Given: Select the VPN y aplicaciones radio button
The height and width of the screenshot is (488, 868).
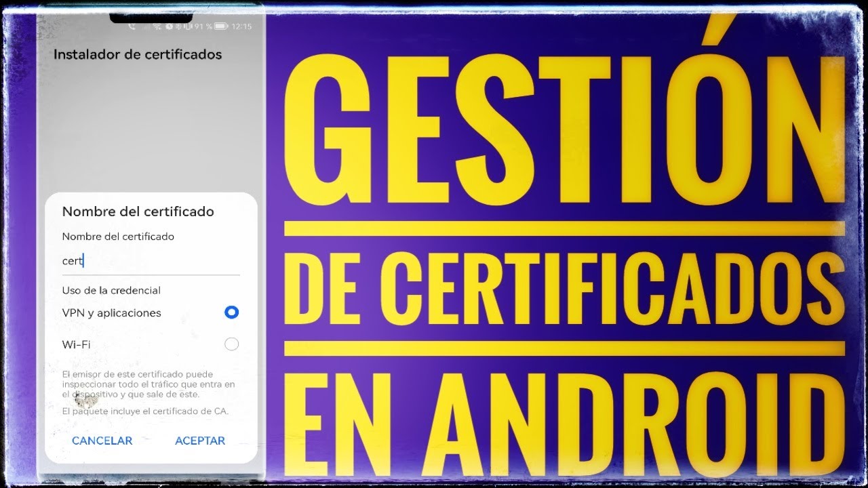Looking at the screenshot, I should coord(231,312).
